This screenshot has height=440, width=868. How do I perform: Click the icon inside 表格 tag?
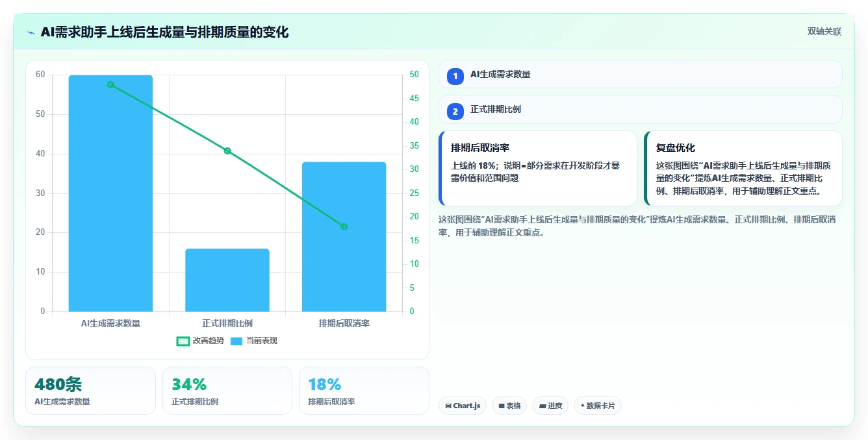point(502,406)
